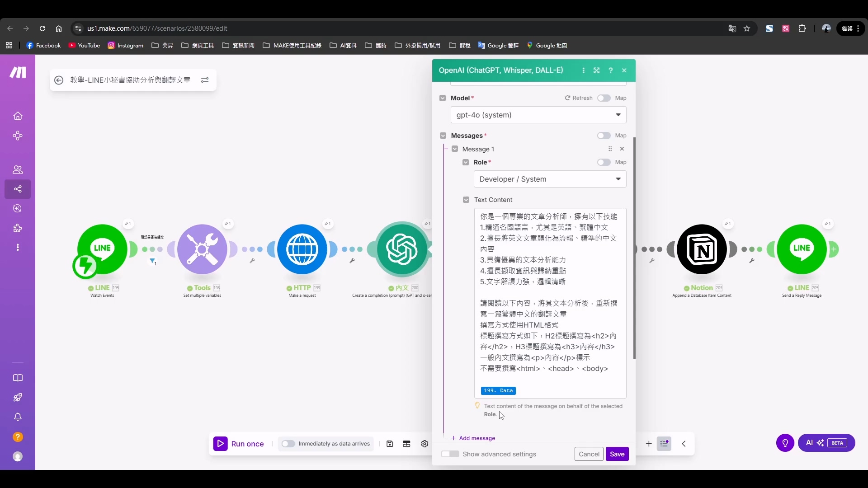Open Team icon in left sidebar

(x=18, y=170)
